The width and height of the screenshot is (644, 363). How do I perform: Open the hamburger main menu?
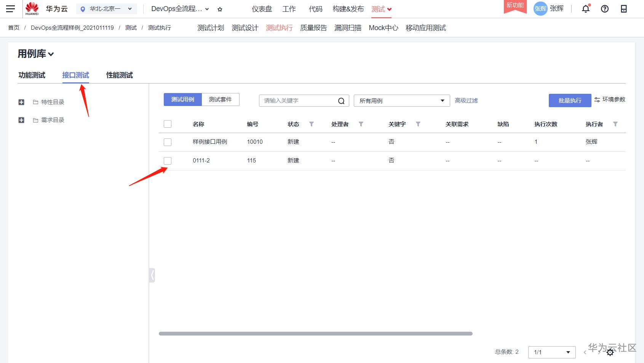[x=11, y=9]
